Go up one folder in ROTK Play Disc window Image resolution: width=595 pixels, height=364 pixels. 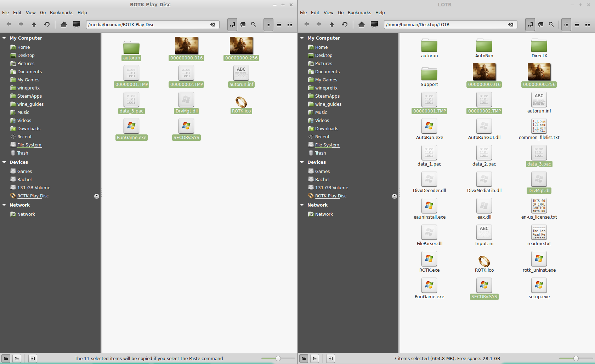click(x=34, y=24)
